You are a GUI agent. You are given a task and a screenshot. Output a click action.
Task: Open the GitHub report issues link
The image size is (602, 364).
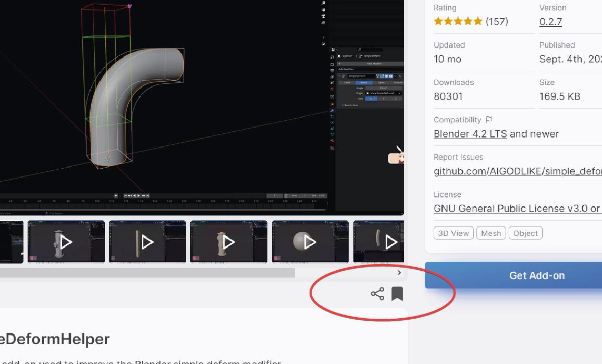[x=518, y=171]
